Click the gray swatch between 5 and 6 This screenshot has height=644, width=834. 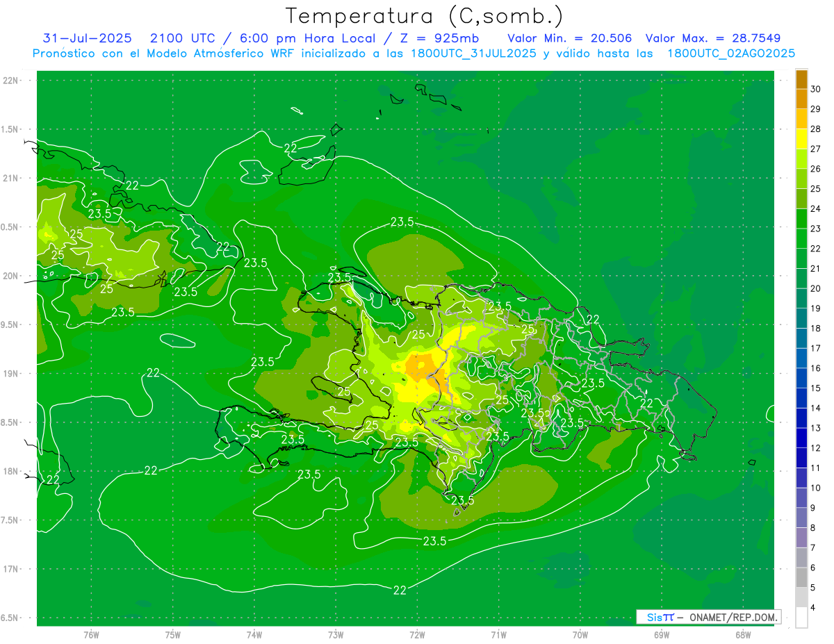pyautogui.click(x=801, y=578)
